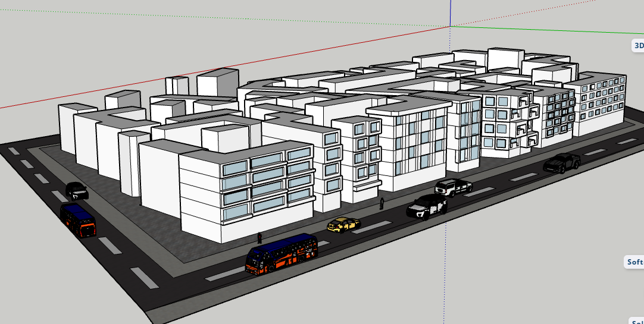644x324 pixels.
Task: Select the dark sports car on the right
Action: (561, 162)
